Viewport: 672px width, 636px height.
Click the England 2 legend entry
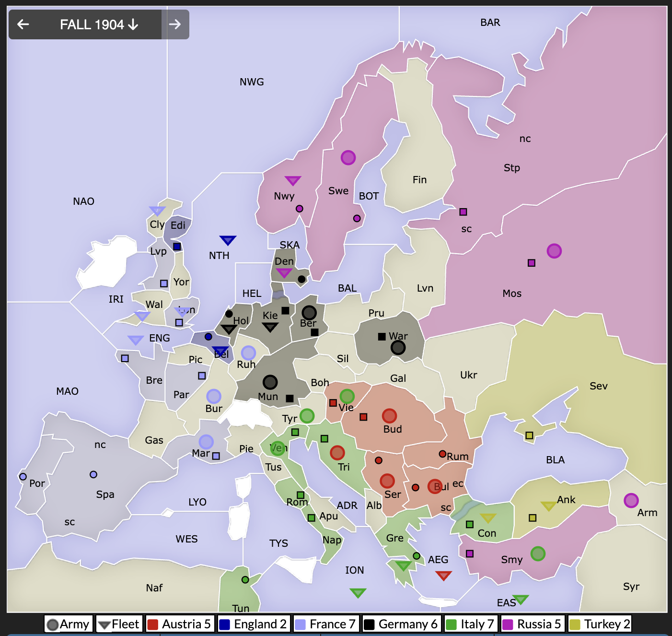click(x=254, y=624)
